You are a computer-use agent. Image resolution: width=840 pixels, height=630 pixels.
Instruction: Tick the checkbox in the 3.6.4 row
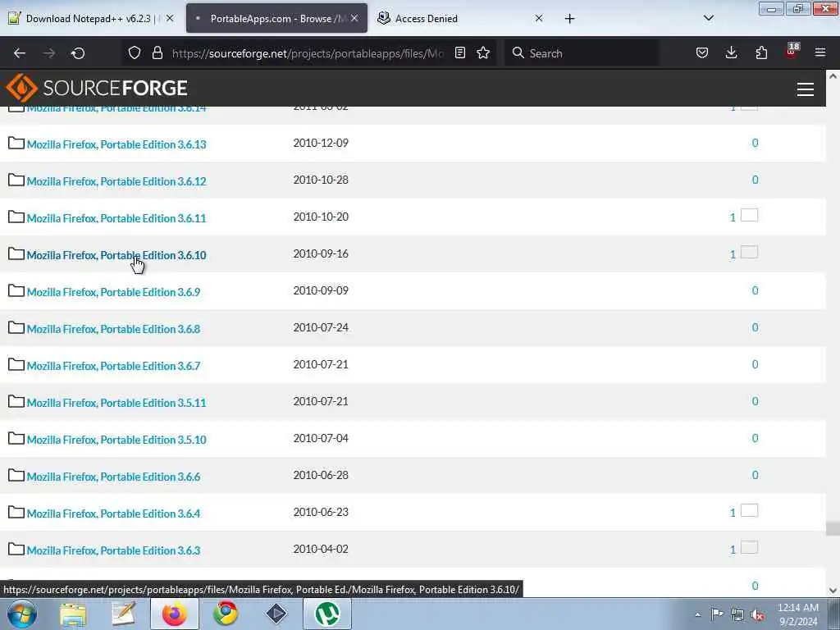(750, 510)
